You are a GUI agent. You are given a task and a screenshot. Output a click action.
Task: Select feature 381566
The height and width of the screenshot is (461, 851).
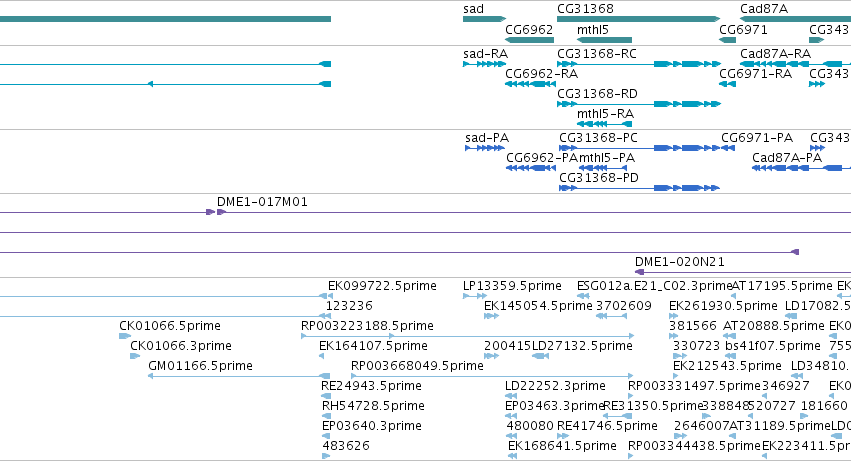click(x=693, y=326)
